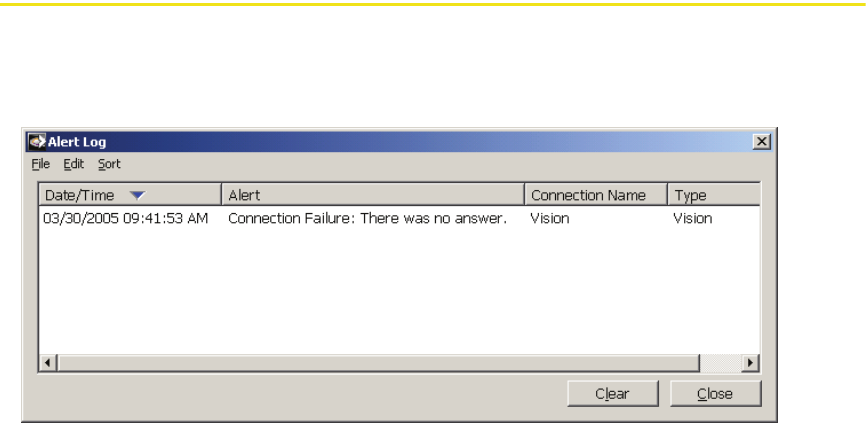Click the Alert column header
The image size is (866, 423).
tap(373, 195)
